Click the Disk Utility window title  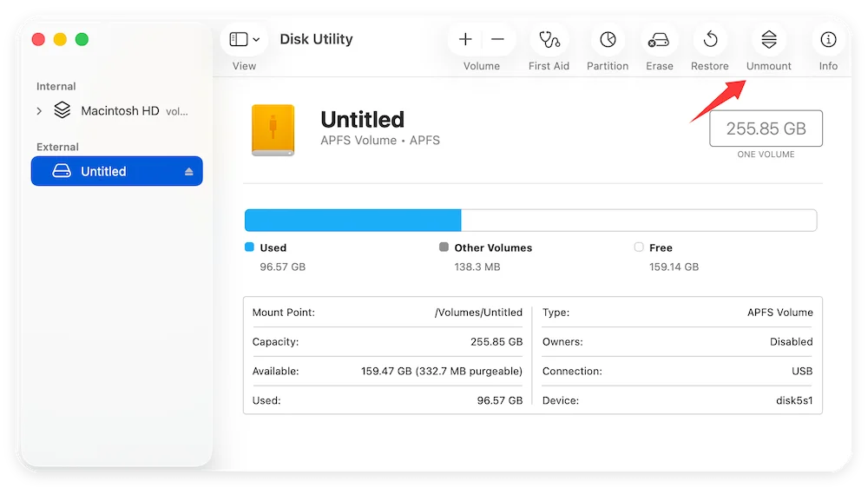316,39
